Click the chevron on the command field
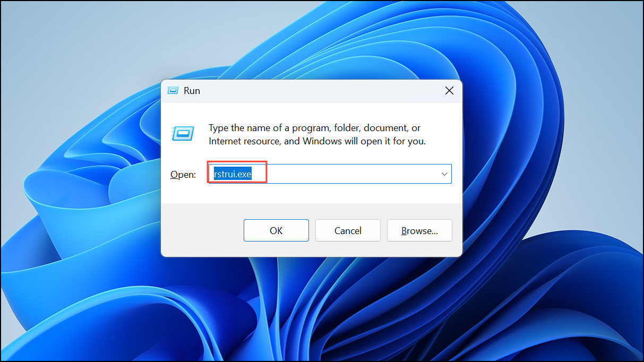Screen dimensions: 644x362 click(x=444, y=174)
